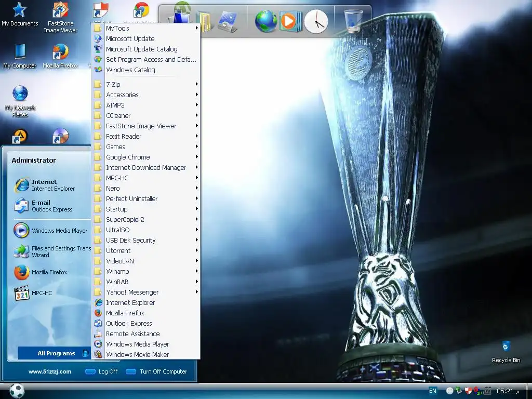Click the Google Chrome desktop shortcut icon
This screenshot has width=532, height=399.
(x=141, y=9)
